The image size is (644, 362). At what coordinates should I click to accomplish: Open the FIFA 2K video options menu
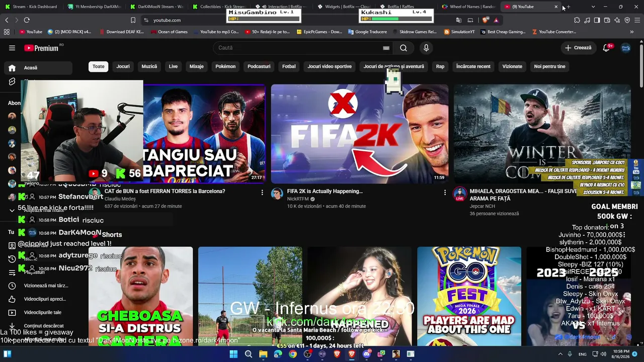tap(445, 192)
